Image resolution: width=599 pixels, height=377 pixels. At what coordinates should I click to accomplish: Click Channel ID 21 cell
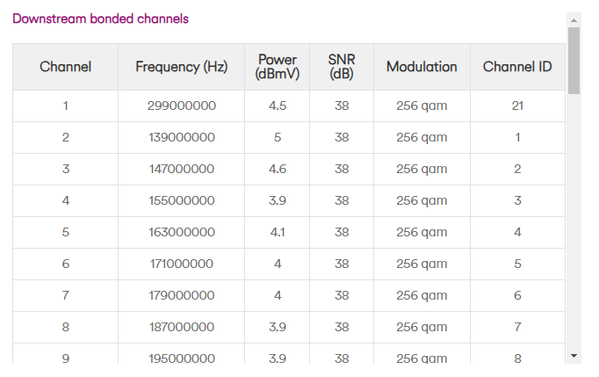click(x=518, y=106)
